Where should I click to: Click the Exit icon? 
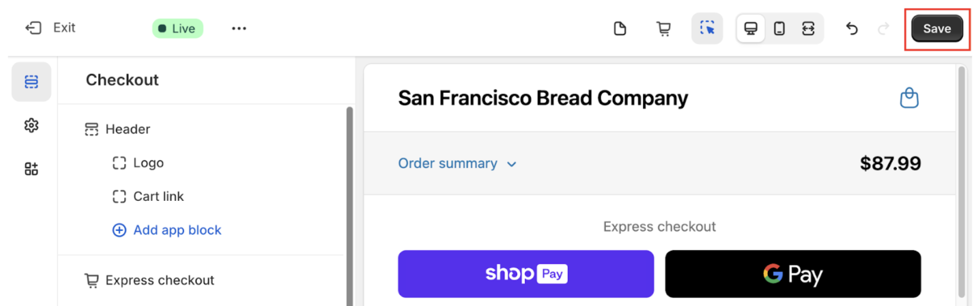point(34,28)
